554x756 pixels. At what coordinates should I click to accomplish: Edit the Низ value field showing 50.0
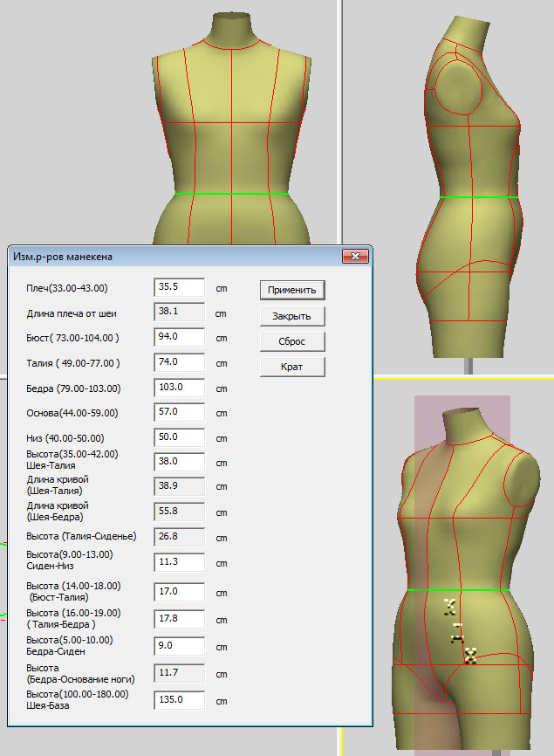click(179, 437)
